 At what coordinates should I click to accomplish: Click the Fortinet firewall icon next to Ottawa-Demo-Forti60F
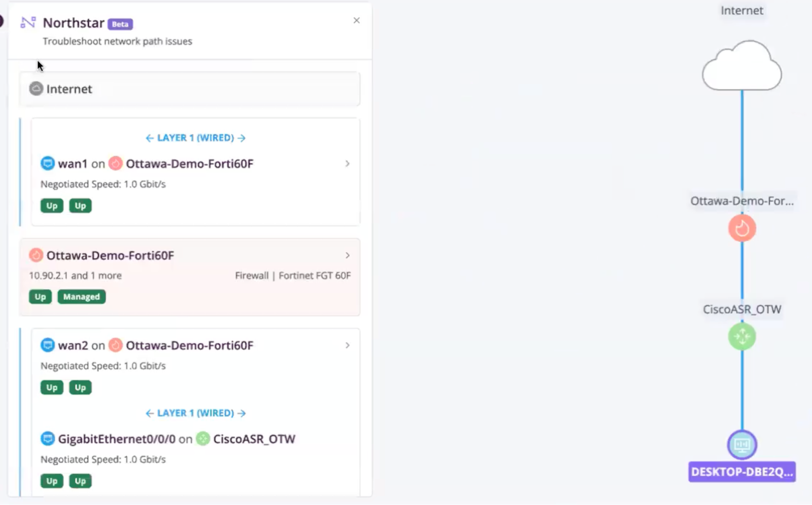click(x=36, y=255)
